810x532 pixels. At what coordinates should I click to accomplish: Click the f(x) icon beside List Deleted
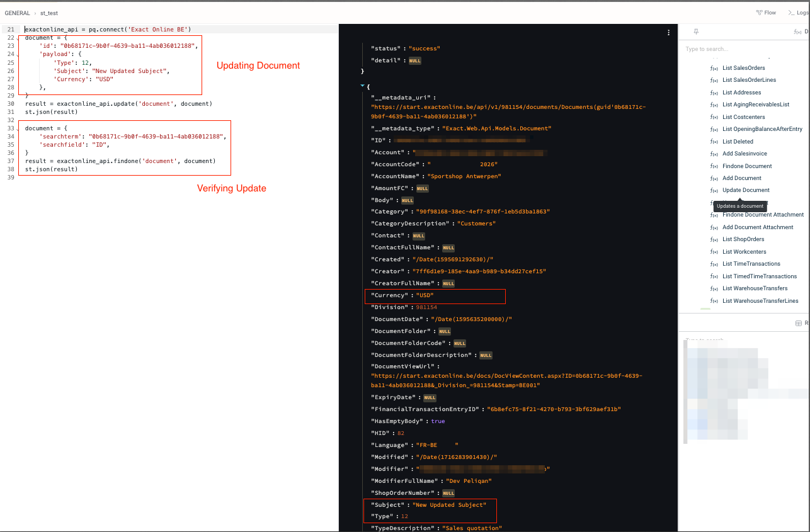click(714, 142)
